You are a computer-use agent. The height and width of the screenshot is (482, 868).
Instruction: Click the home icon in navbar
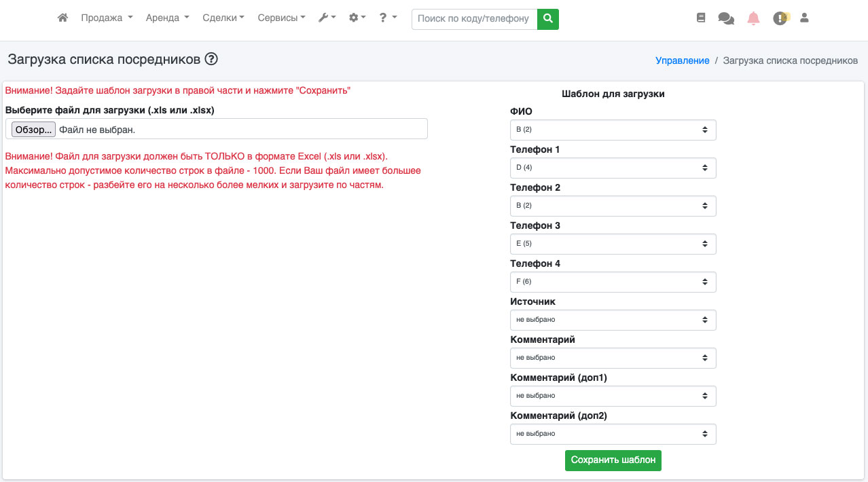62,18
